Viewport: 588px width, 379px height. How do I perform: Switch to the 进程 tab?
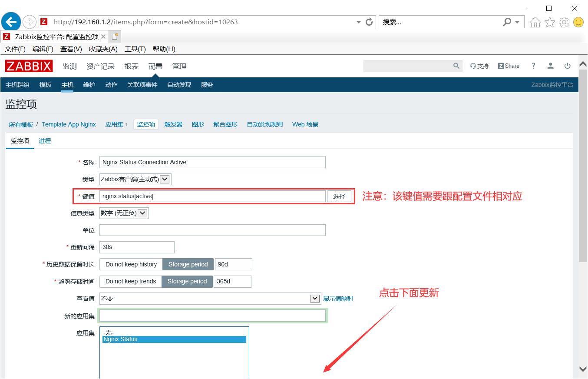[45, 141]
